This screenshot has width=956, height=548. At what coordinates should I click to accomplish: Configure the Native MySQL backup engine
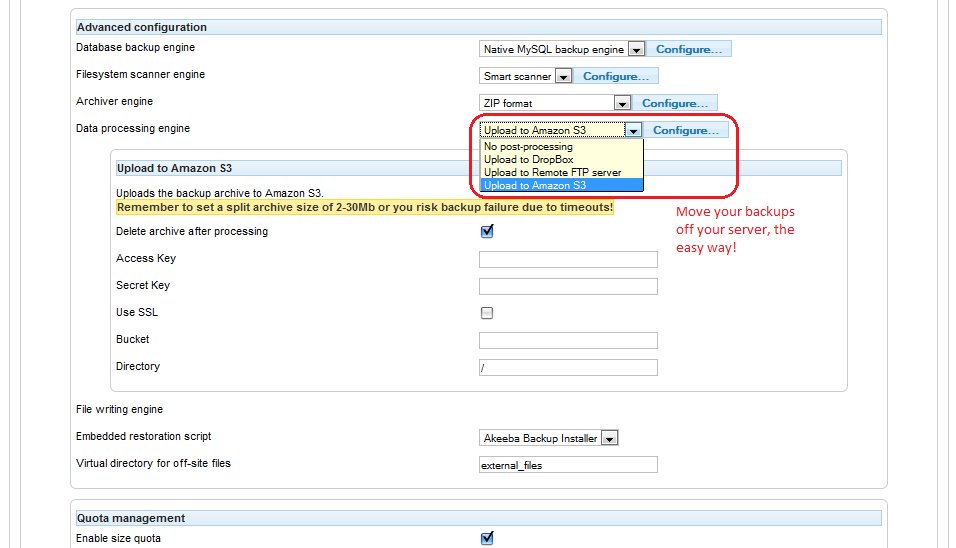pyautogui.click(x=688, y=49)
